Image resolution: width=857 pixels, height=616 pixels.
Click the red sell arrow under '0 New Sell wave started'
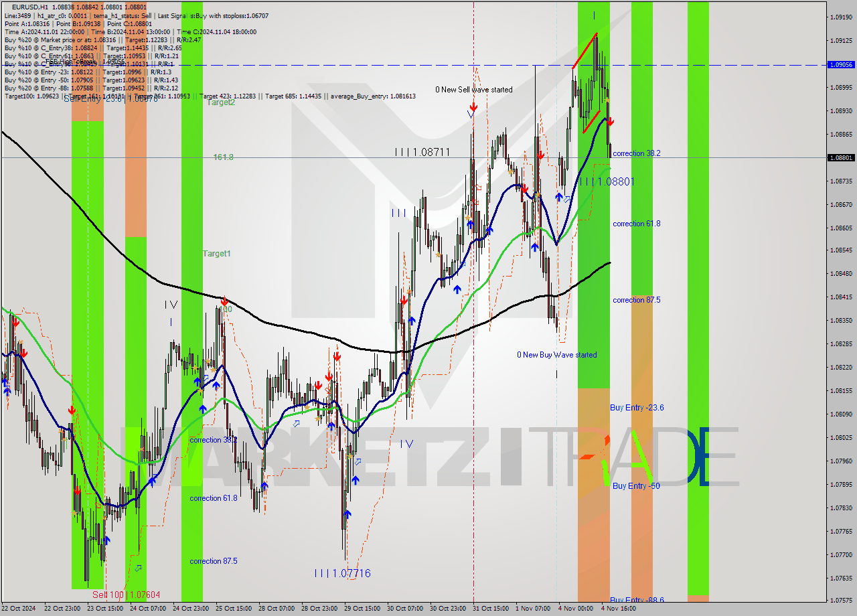[473, 107]
